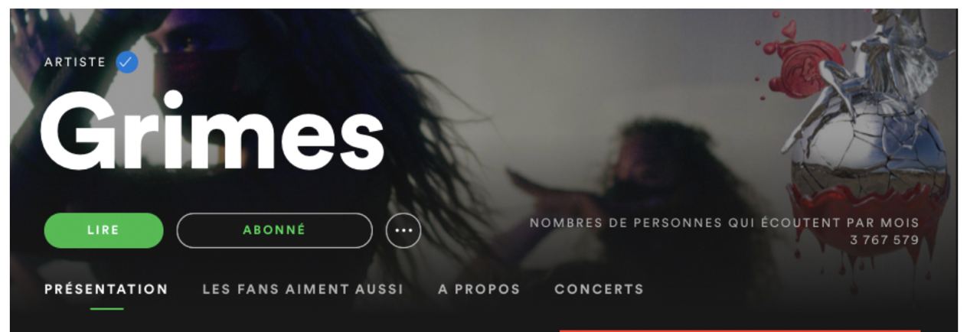This screenshot has height=332, width=980.
Task: Click the ARTISTE label above the name
Action: pyautogui.click(x=75, y=63)
